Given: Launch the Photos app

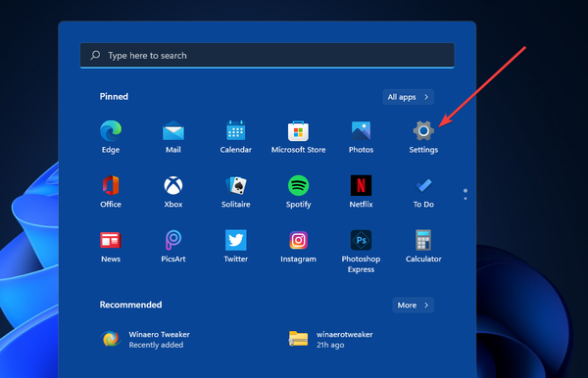Looking at the screenshot, I should pyautogui.click(x=361, y=136).
